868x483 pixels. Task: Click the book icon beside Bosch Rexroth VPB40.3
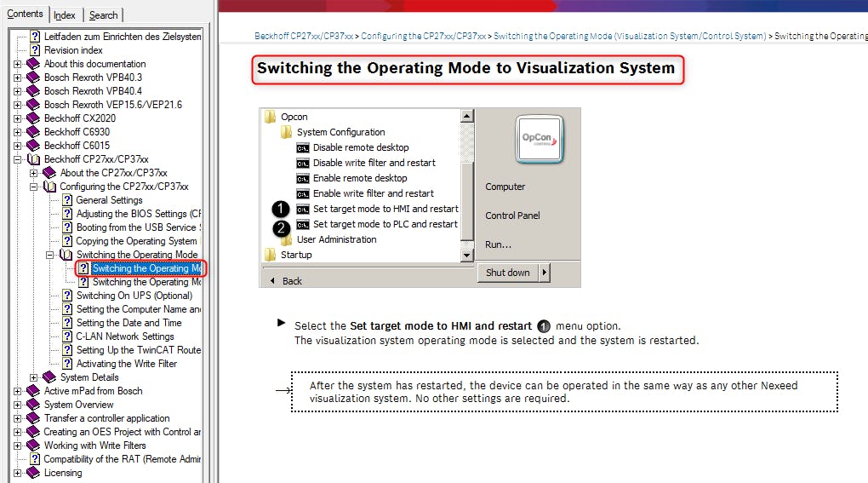[34, 78]
